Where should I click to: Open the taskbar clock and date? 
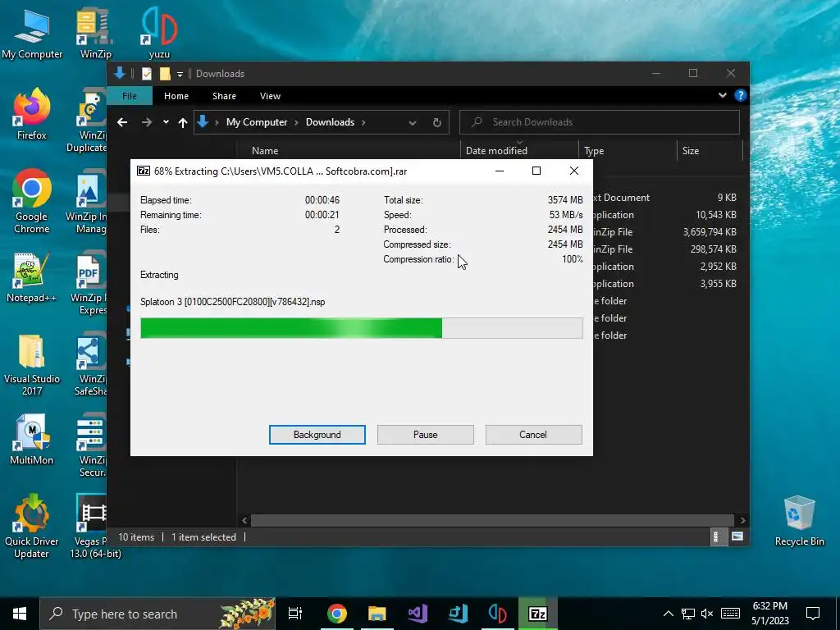[769, 614]
